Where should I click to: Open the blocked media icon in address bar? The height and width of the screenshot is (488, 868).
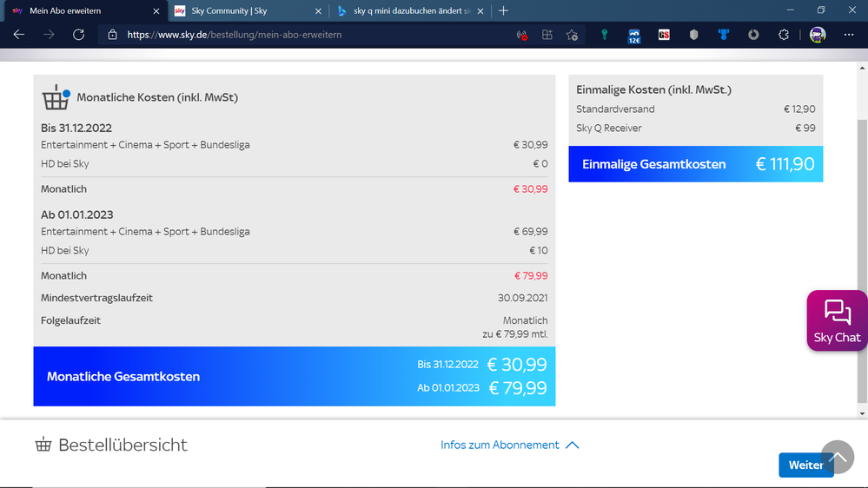pyautogui.click(x=521, y=35)
